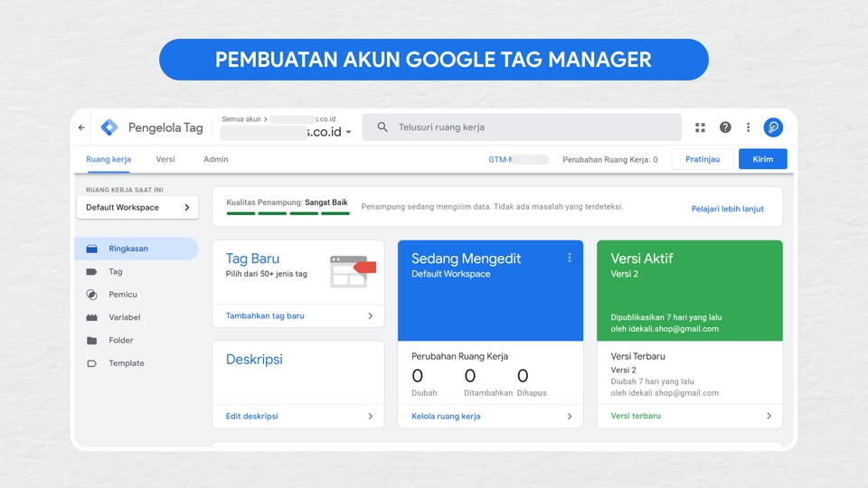Open the vertical three-dot menu in header
868x488 pixels.
pyautogui.click(x=749, y=127)
